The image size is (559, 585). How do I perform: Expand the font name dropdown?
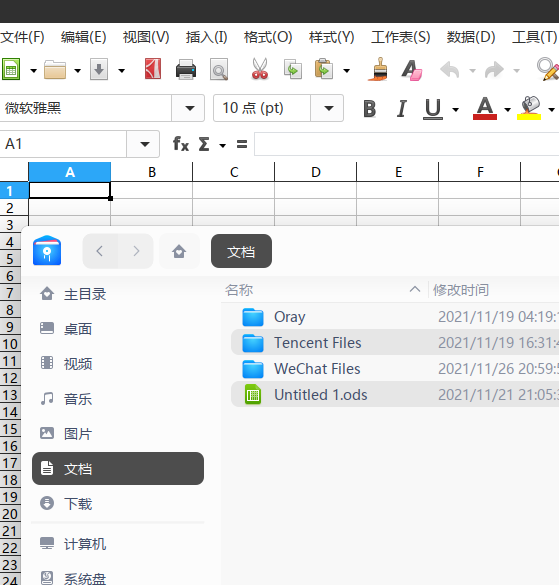(190, 108)
